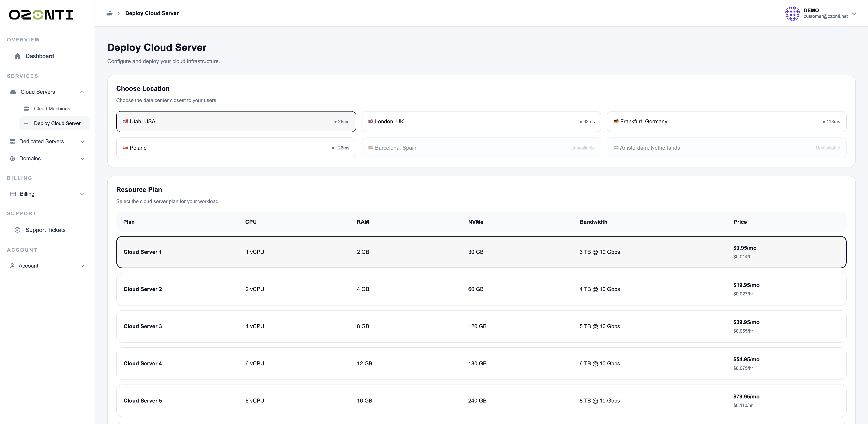Click the CPU column header

pos(251,222)
